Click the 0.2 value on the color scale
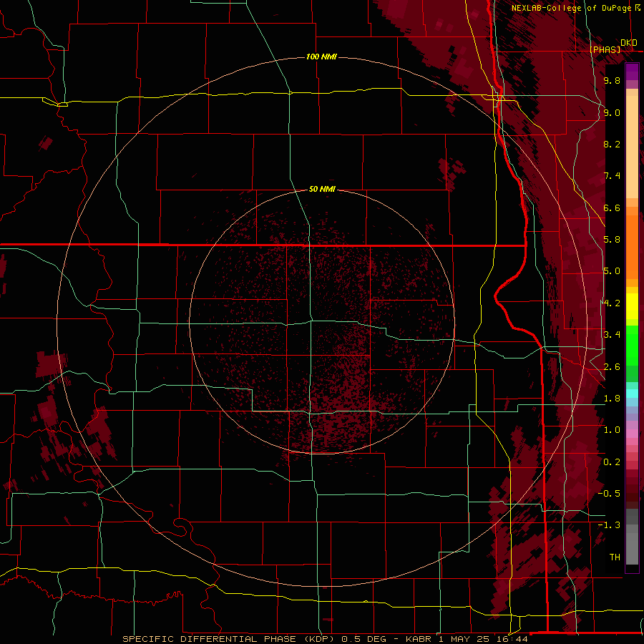This screenshot has height=644, width=644. [x=612, y=462]
